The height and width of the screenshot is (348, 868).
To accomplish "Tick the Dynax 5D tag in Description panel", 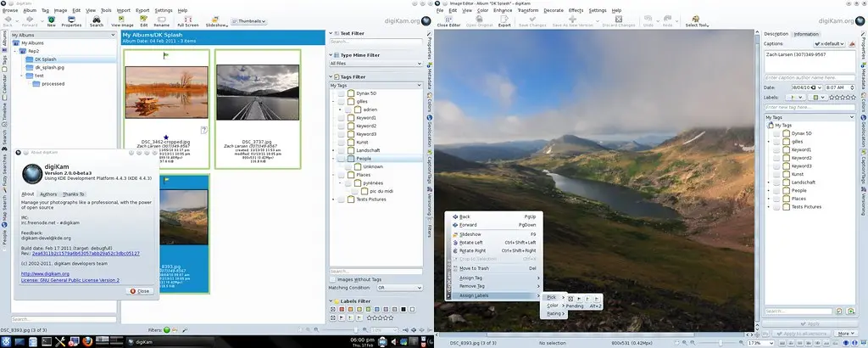I will click(776, 133).
